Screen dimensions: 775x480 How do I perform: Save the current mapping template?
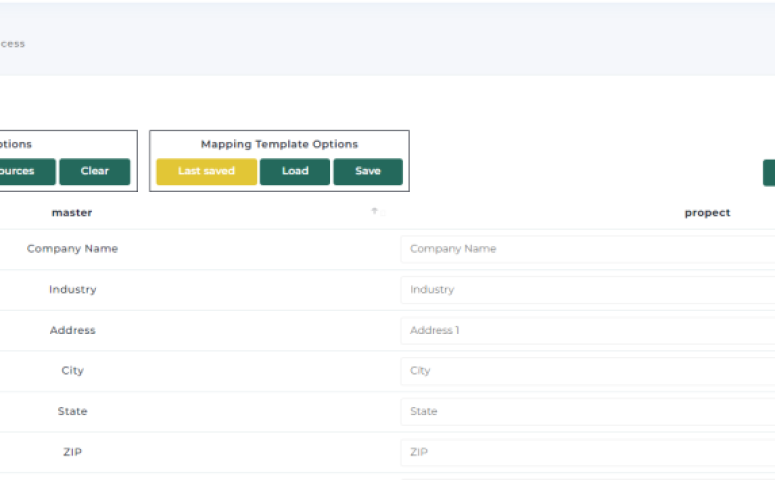[x=368, y=172]
